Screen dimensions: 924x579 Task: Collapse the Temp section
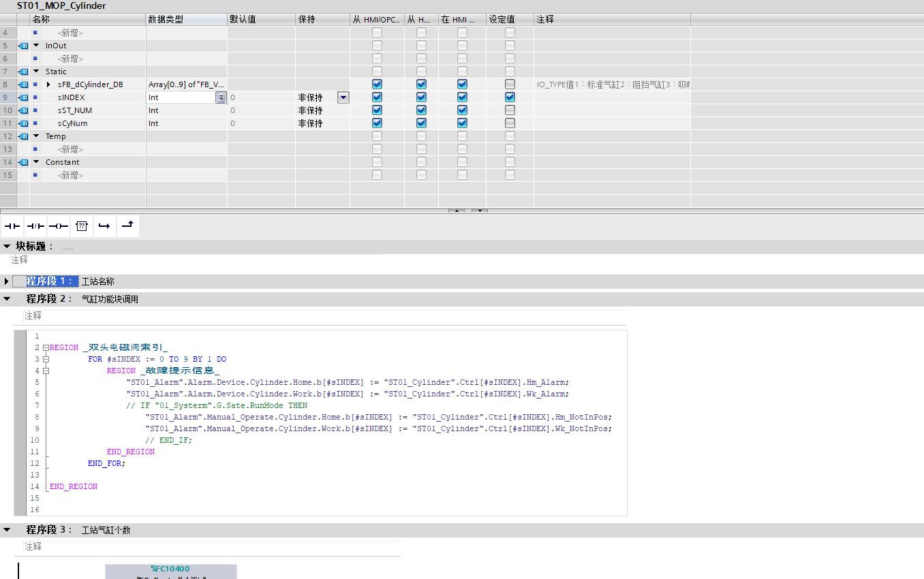36,136
